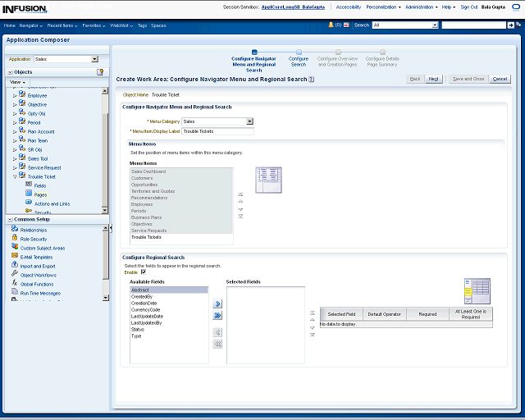Click the Cancel button
This screenshot has width=525, height=420.
click(x=499, y=79)
